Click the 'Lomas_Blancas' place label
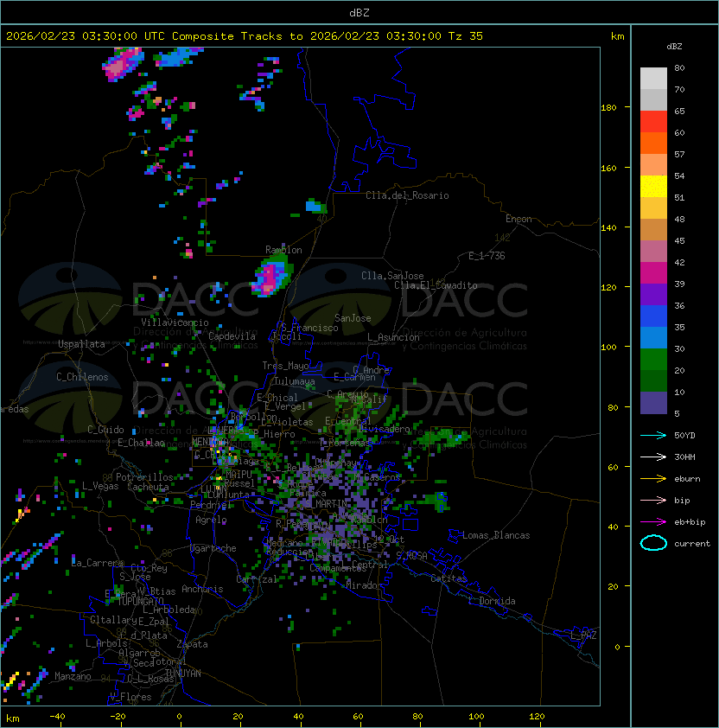This screenshot has height=728, width=719. coord(496,535)
